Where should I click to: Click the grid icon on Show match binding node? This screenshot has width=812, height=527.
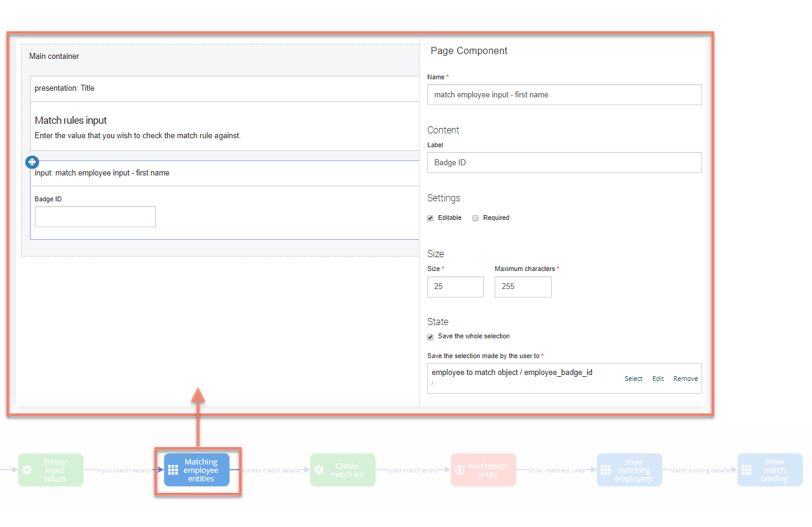point(746,469)
